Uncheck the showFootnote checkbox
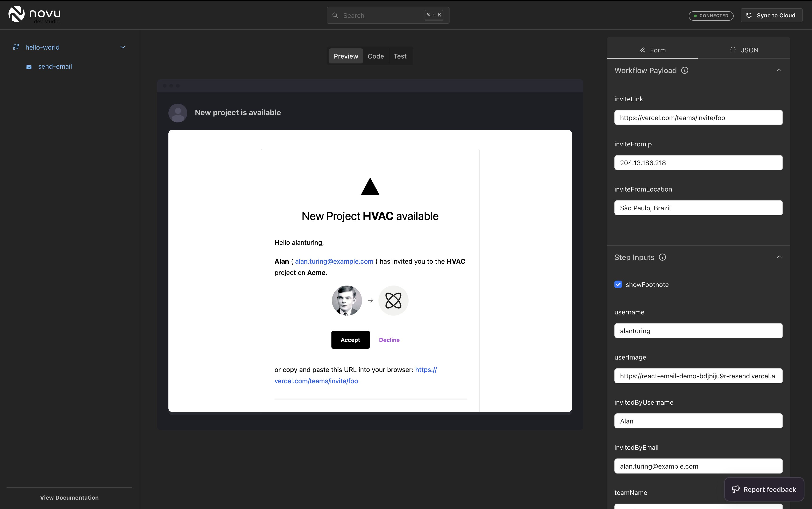The width and height of the screenshot is (812, 509). 618,284
